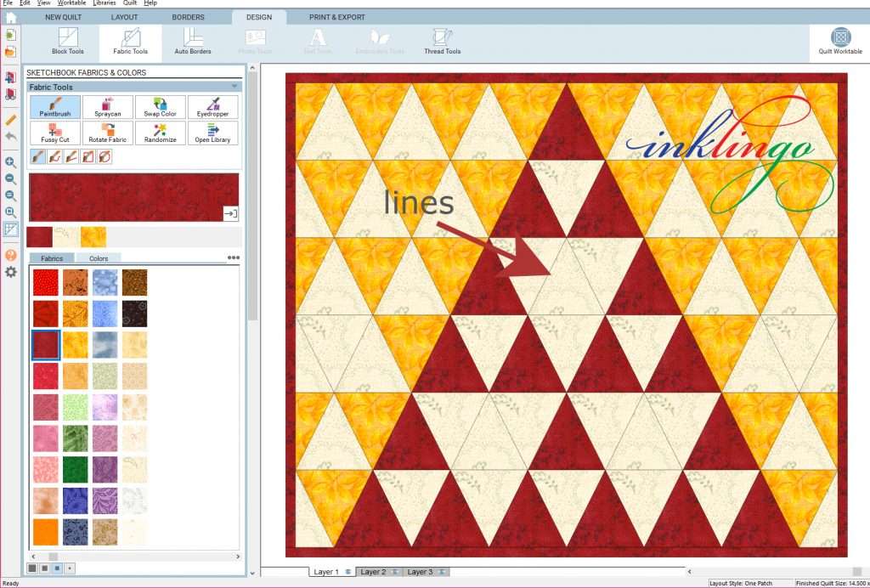Image resolution: width=870 pixels, height=588 pixels.
Task: Select Fabric Tools in the ribbon
Action: point(130,42)
